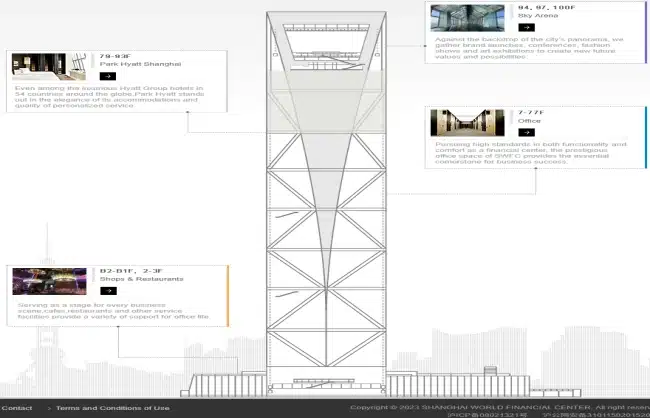Open the Contact footer link
This screenshot has height=418, width=650.
[17, 408]
